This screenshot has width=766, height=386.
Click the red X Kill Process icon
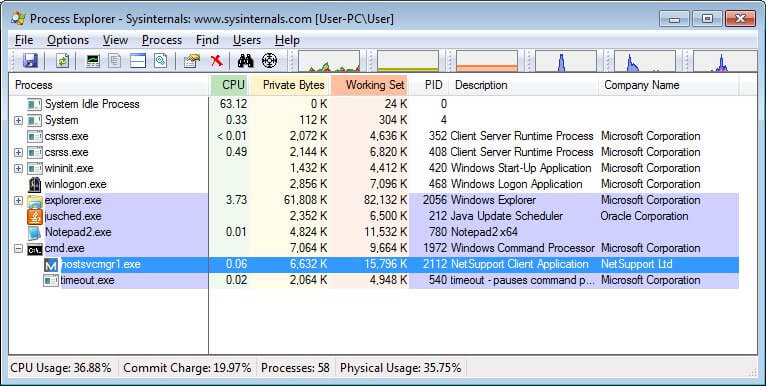tap(216, 61)
